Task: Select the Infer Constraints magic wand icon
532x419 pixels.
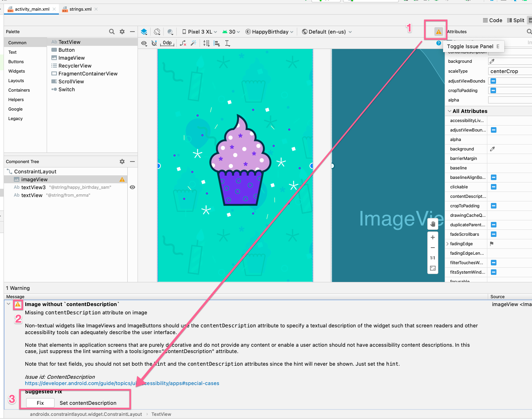Action: point(194,43)
